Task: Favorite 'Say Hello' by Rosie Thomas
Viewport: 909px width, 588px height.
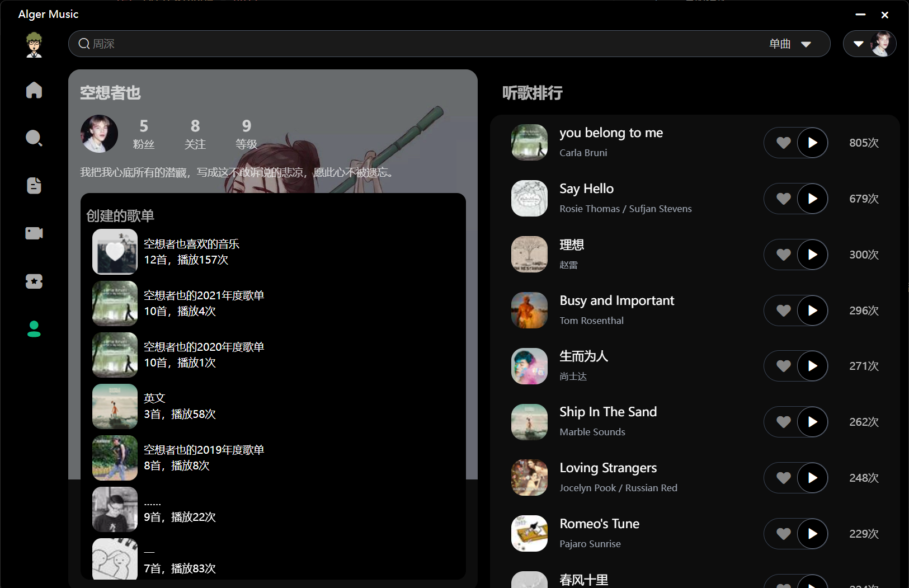Action: 783,198
